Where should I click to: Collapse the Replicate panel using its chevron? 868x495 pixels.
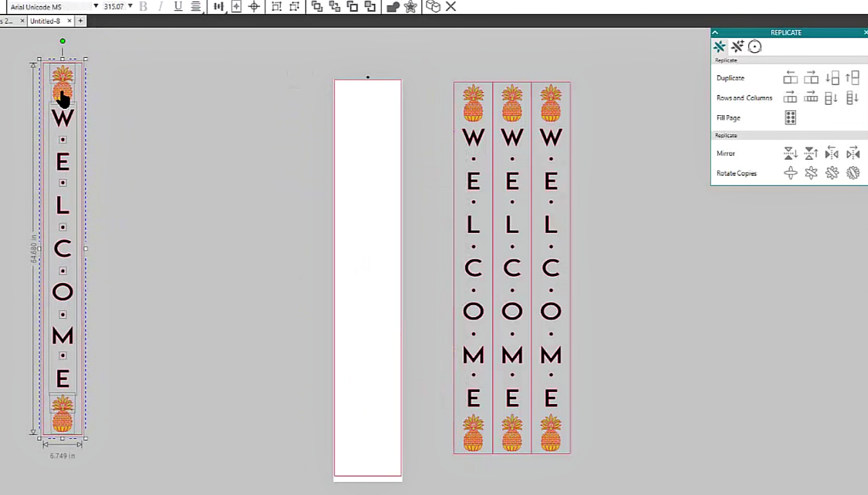(x=715, y=32)
